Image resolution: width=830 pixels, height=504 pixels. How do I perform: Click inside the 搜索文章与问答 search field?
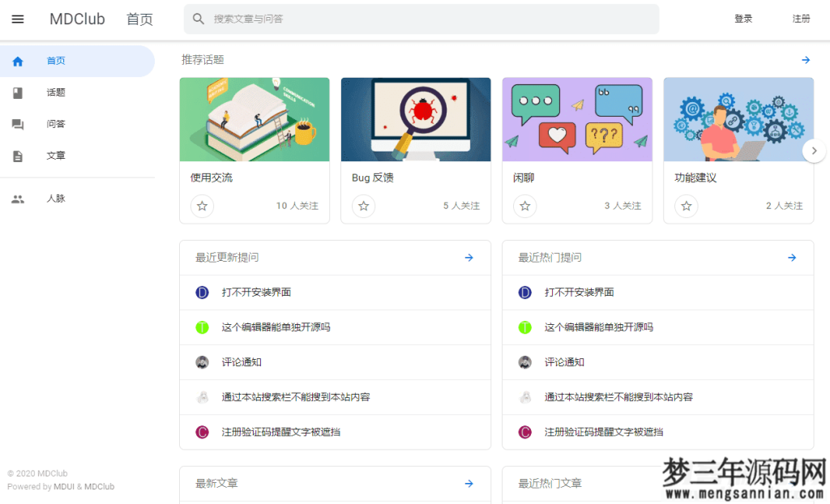click(x=365, y=18)
